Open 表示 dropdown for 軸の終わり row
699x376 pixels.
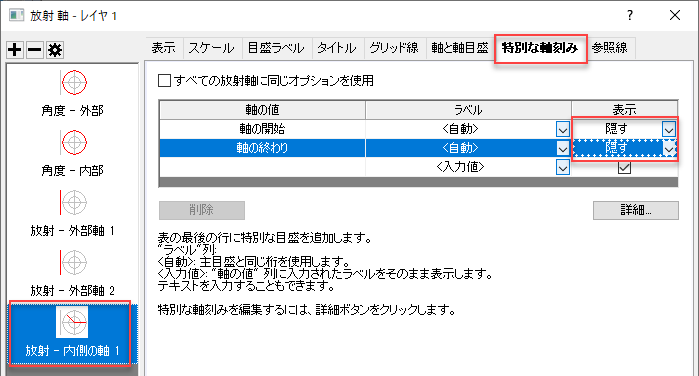(669, 148)
